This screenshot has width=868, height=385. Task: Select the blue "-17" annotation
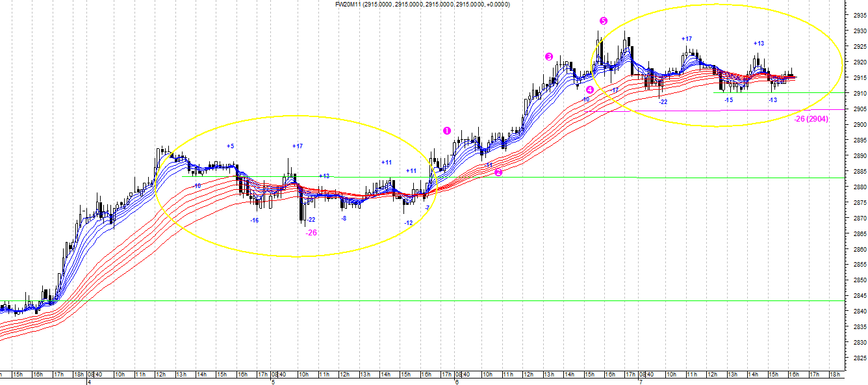tap(615, 90)
